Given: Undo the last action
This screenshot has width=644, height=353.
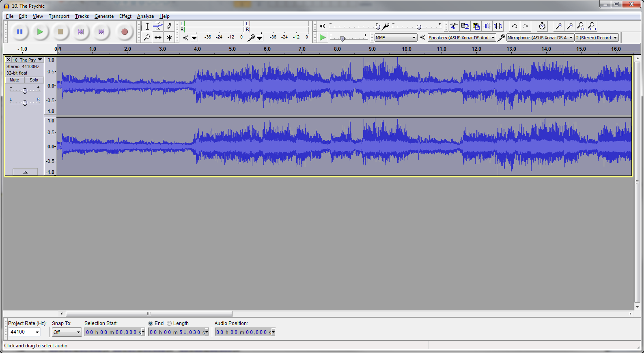Looking at the screenshot, I should point(514,26).
